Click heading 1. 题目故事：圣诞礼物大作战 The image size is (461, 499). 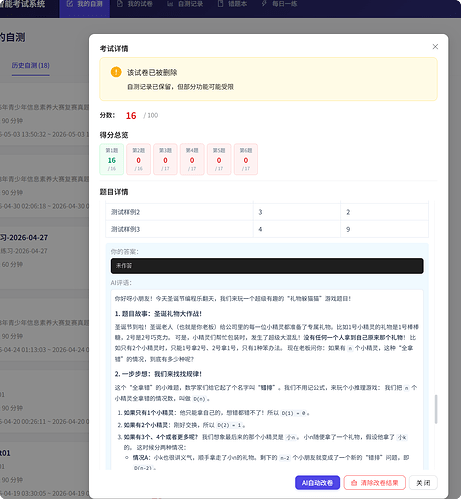click(158, 314)
